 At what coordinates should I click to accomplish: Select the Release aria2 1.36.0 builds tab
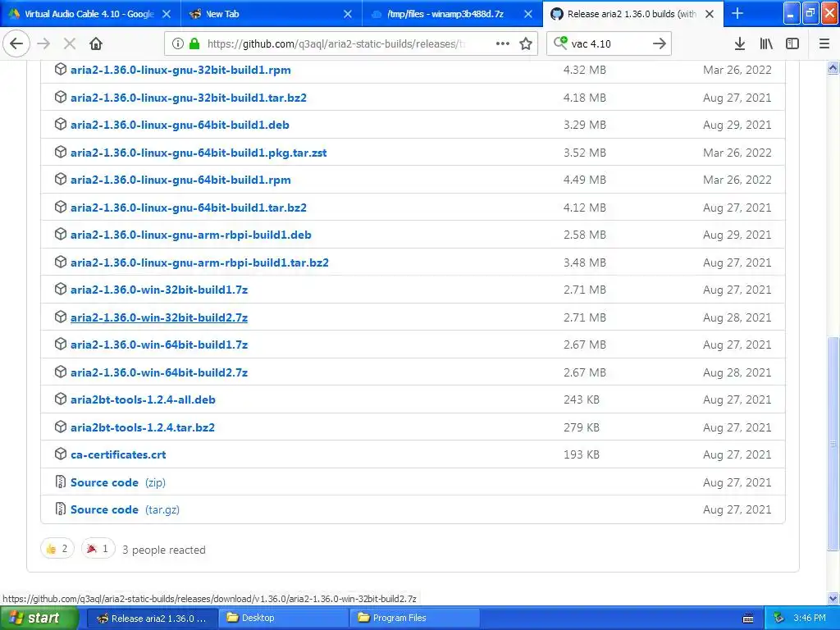click(x=631, y=14)
